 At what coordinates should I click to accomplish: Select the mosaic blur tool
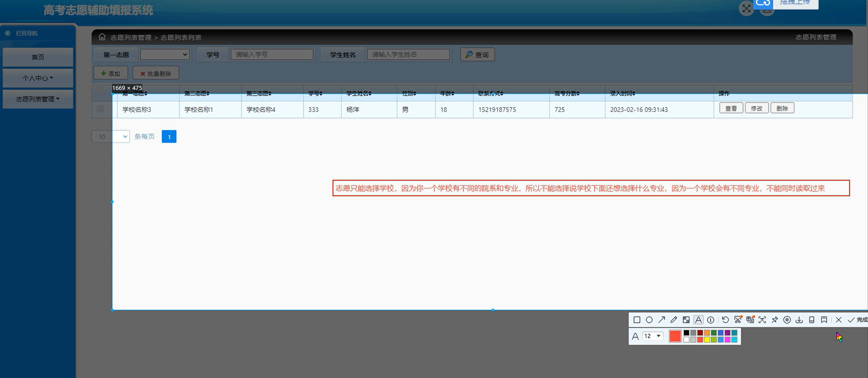(686, 320)
